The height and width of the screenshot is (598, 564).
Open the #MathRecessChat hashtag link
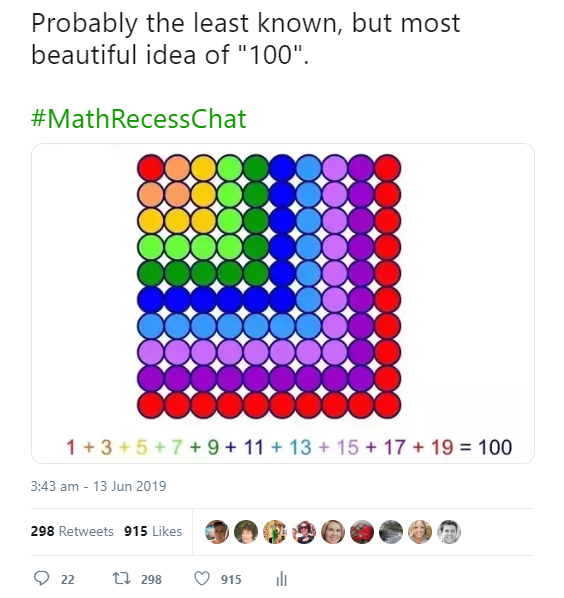pos(138,119)
